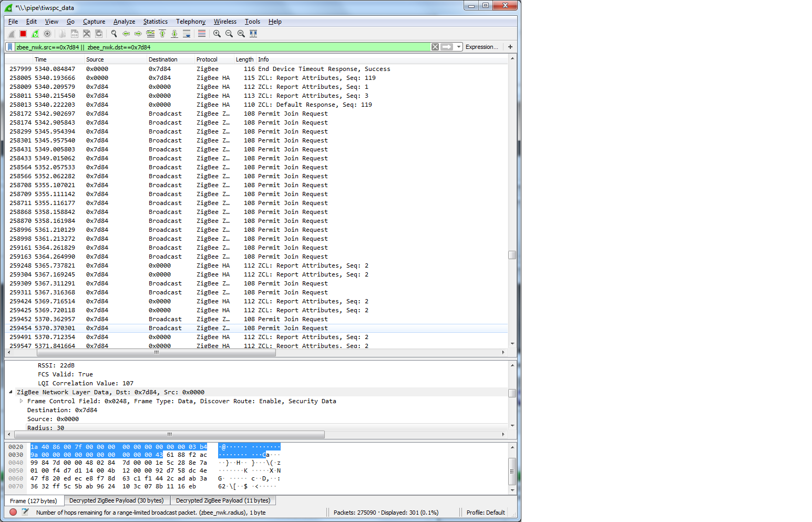Find a packet with the magnifier icon
812x522 pixels.
point(114,34)
